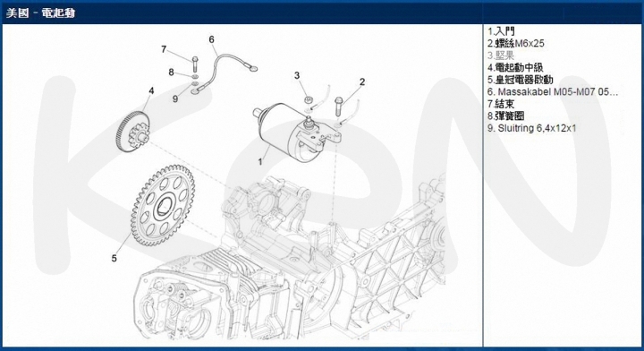Select part item '6. Massakabel M05-M07'
Screen dimensions: 644x351
point(553,91)
